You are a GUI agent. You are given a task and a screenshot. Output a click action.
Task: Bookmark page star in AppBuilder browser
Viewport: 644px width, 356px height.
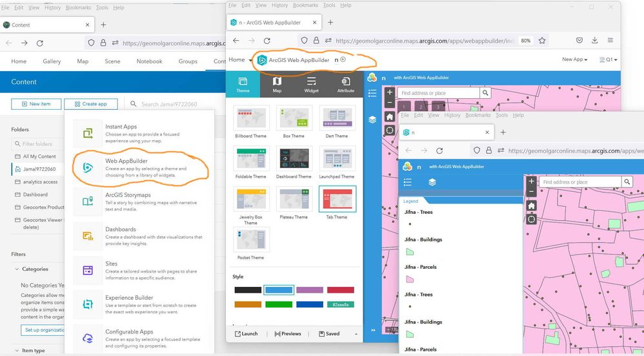coord(542,41)
